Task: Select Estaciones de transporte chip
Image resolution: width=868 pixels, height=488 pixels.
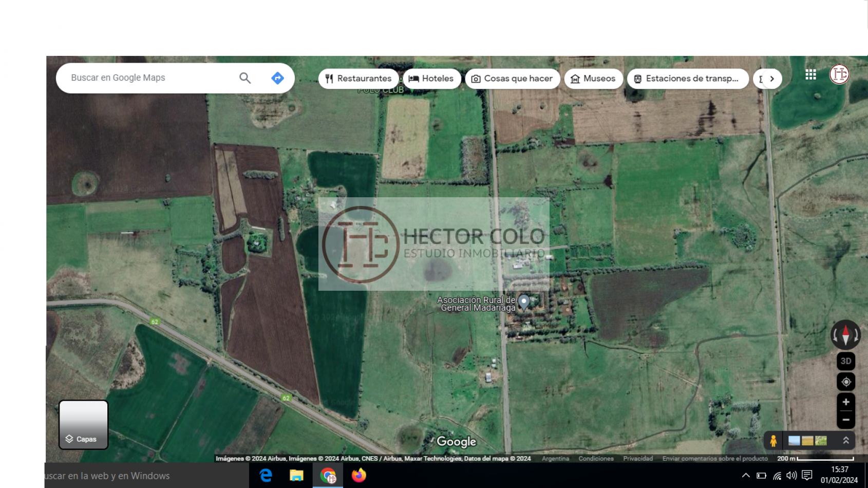Action: pyautogui.click(x=688, y=79)
